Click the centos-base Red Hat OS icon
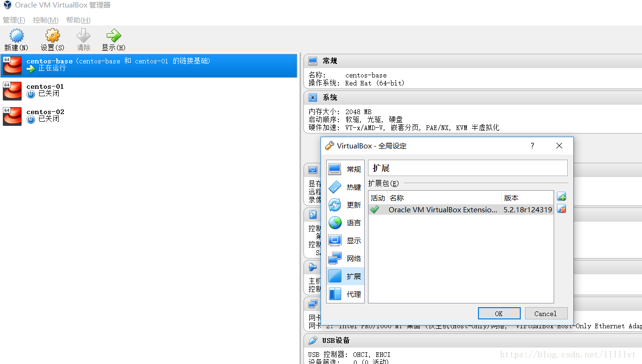 [12, 66]
